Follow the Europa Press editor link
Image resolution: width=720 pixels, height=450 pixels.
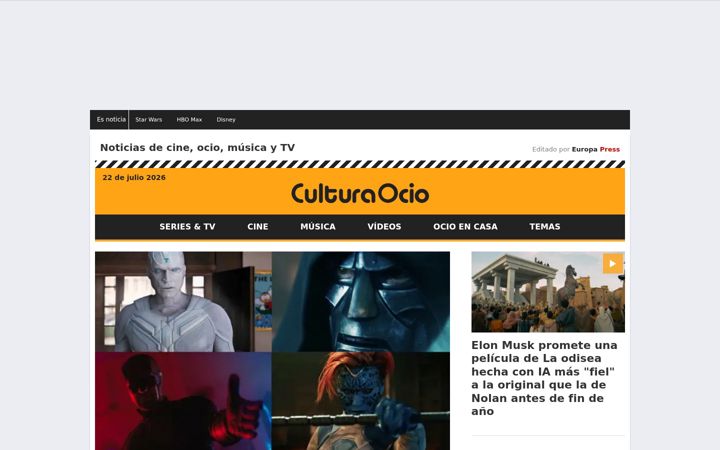coord(596,149)
